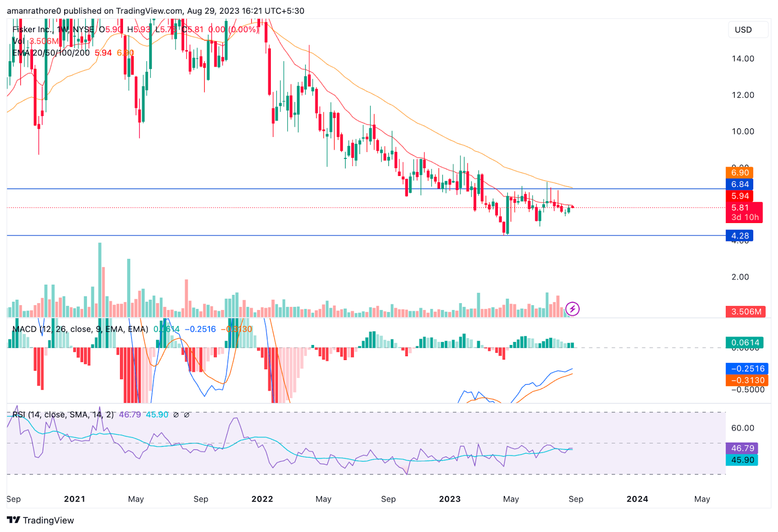Click the purple lightning bolt event icon
The height and width of the screenshot is (532, 778).
click(572, 309)
